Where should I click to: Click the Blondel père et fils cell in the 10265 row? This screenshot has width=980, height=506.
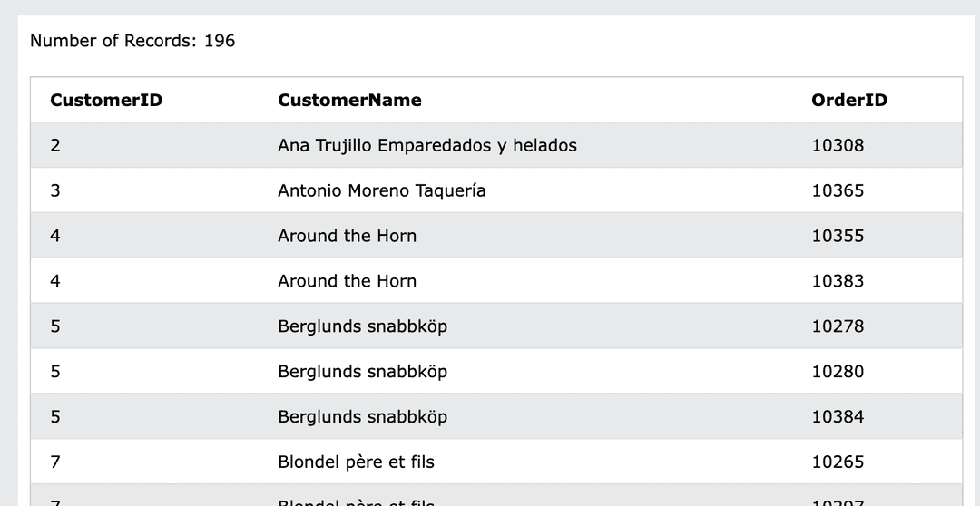(x=356, y=462)
